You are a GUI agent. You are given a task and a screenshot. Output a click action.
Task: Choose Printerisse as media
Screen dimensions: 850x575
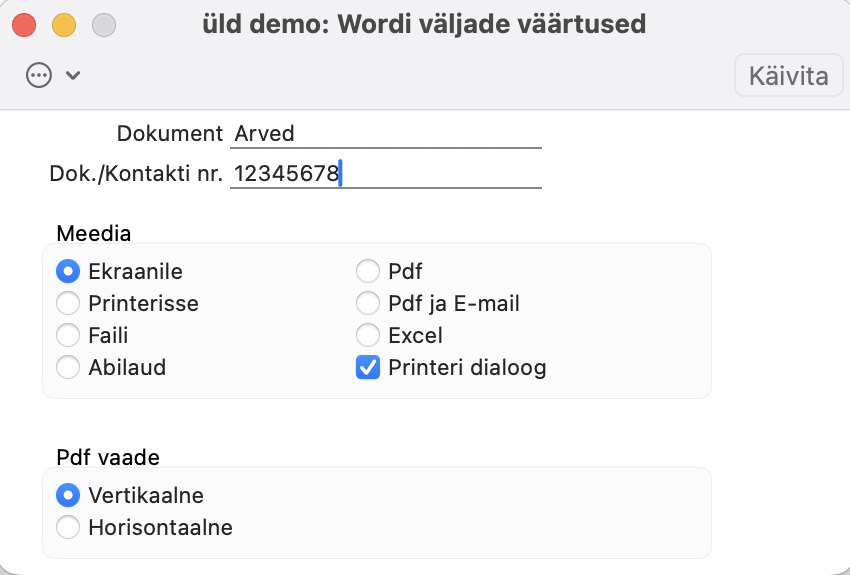point(68,303)
